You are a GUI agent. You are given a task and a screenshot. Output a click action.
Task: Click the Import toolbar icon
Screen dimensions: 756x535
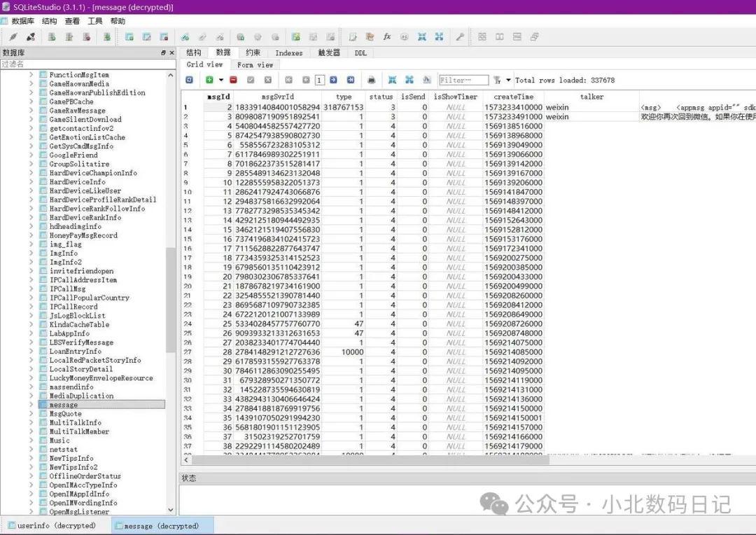tap(422, 36)
